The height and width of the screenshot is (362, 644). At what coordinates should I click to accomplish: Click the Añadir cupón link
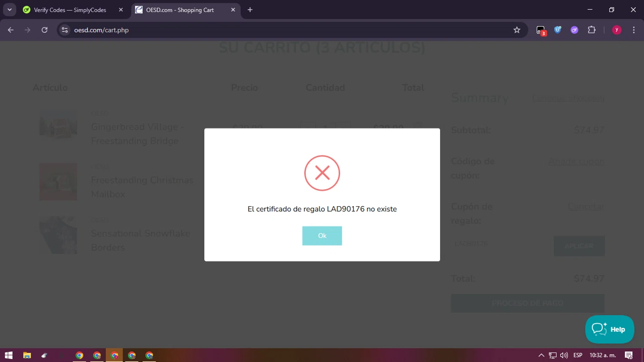[x=576, y=161]
